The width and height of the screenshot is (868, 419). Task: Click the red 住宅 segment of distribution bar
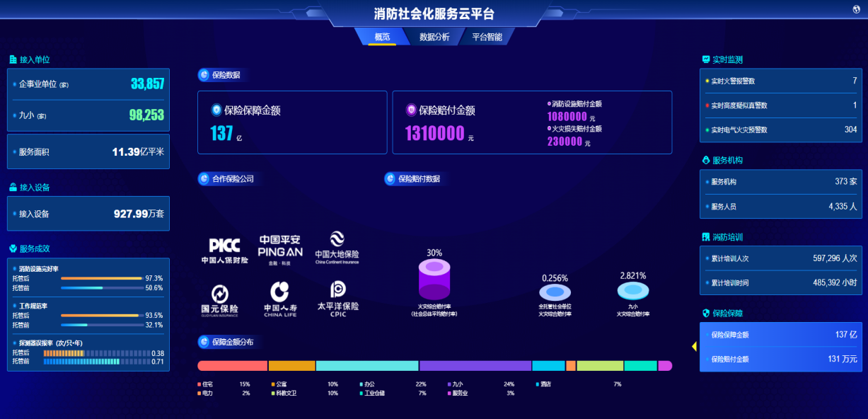232,366
